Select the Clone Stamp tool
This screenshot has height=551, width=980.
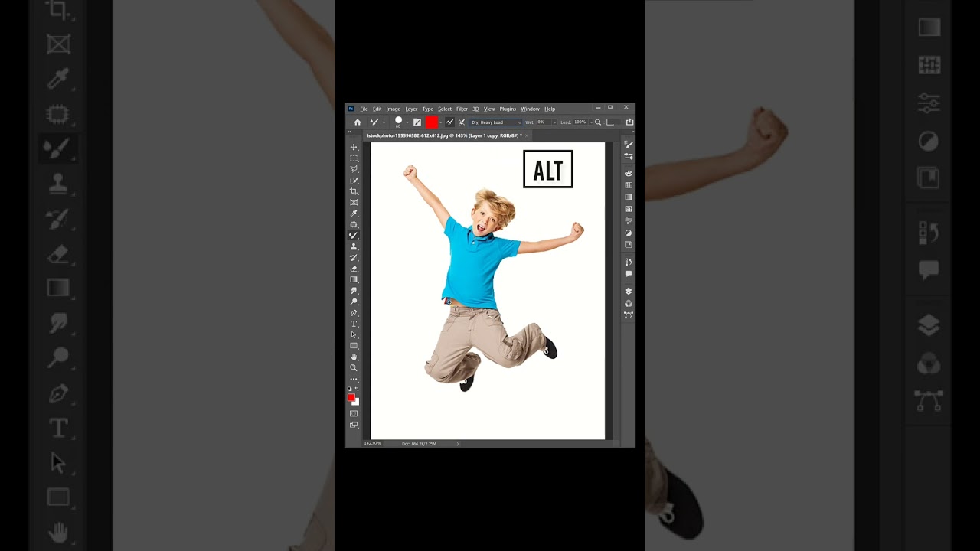click(x=354, y=246)
